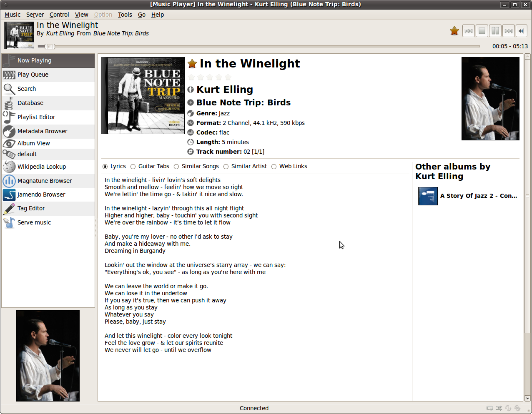Image resolution: width=532 pixels, height=414 pixels.
Task: Click the playback time 00:05 - 05:13
Action: pyautogui.click(x=510, y=46)
